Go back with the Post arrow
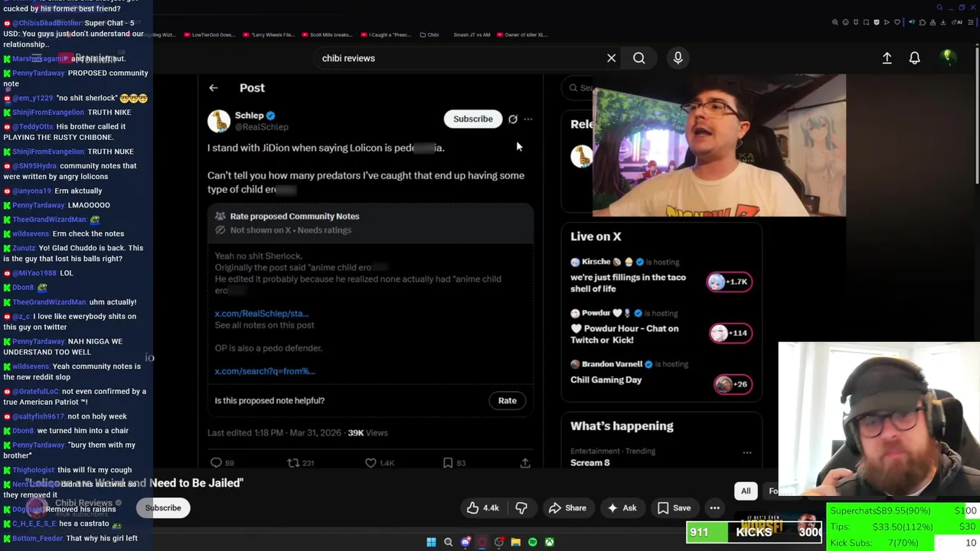980x551 pixels. pos(213,88)
